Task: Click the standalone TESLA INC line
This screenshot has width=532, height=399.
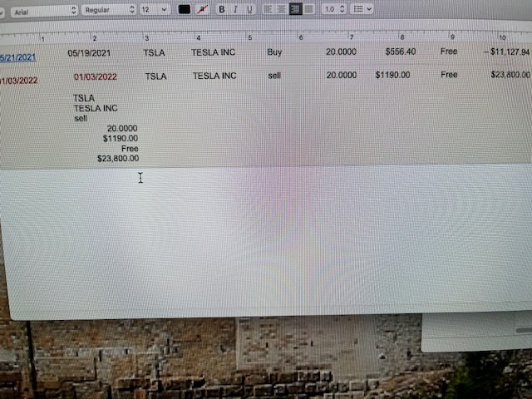Action: (96, 108)
